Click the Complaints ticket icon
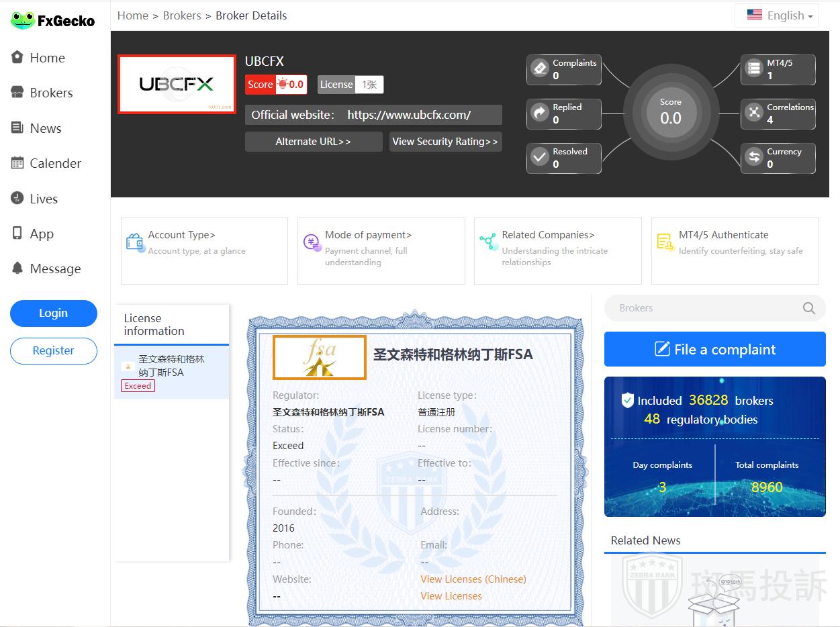This screenshot has width=840, height=627. 540,68
